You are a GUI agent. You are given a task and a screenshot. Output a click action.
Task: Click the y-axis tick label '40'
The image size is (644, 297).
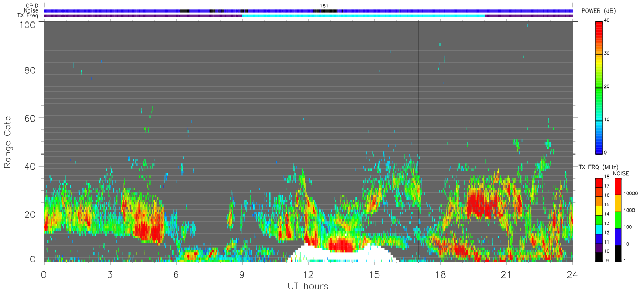coord(29,166)
